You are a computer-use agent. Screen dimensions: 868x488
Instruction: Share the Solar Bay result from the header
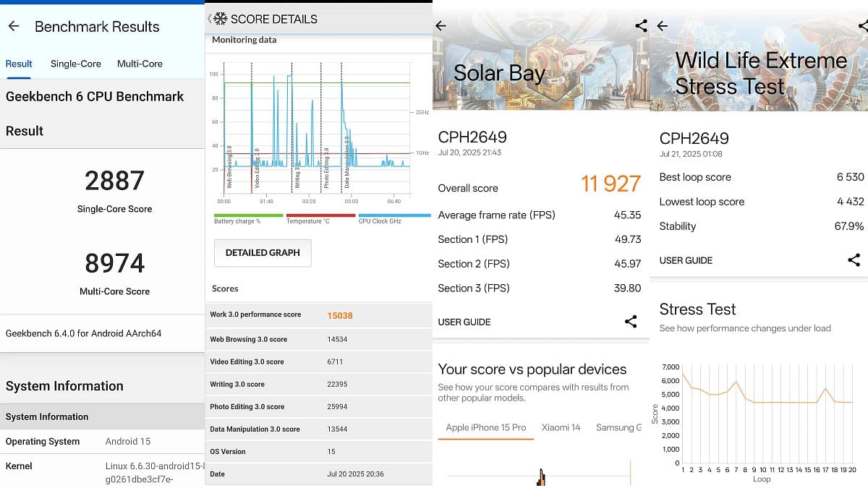click(641, 26)
